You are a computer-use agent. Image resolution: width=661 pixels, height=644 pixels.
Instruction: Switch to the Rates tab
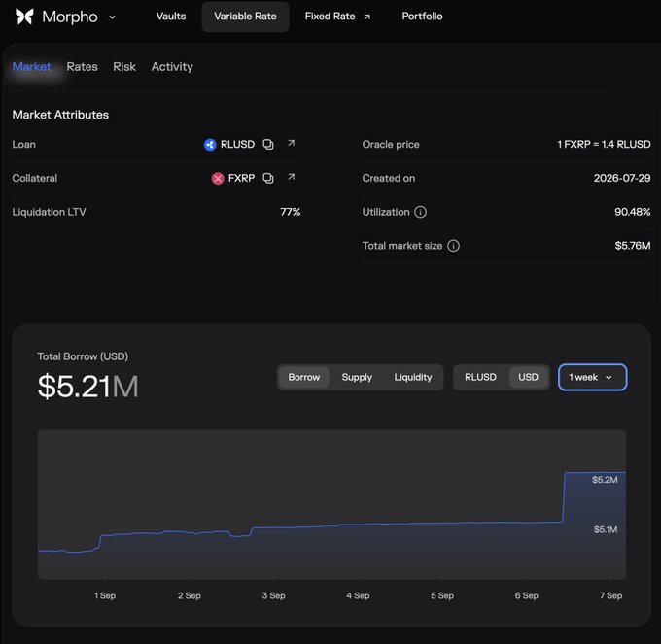[x=83, y=67]
